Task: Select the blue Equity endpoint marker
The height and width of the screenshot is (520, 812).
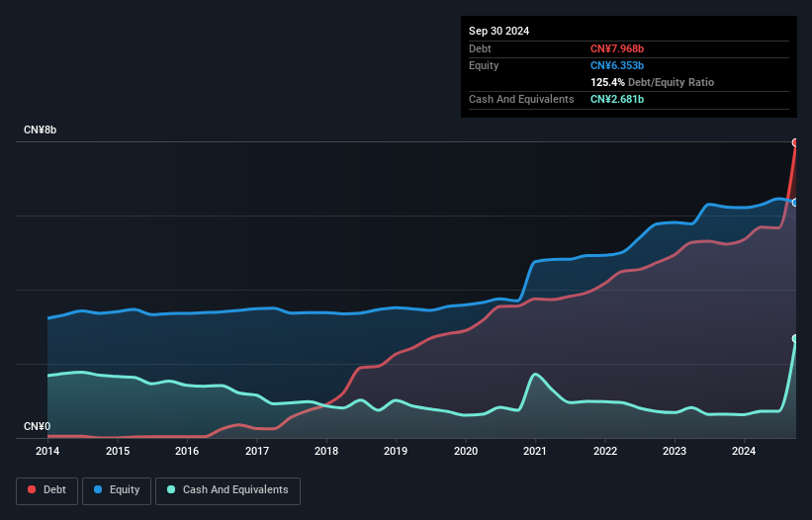Action: 795,203
